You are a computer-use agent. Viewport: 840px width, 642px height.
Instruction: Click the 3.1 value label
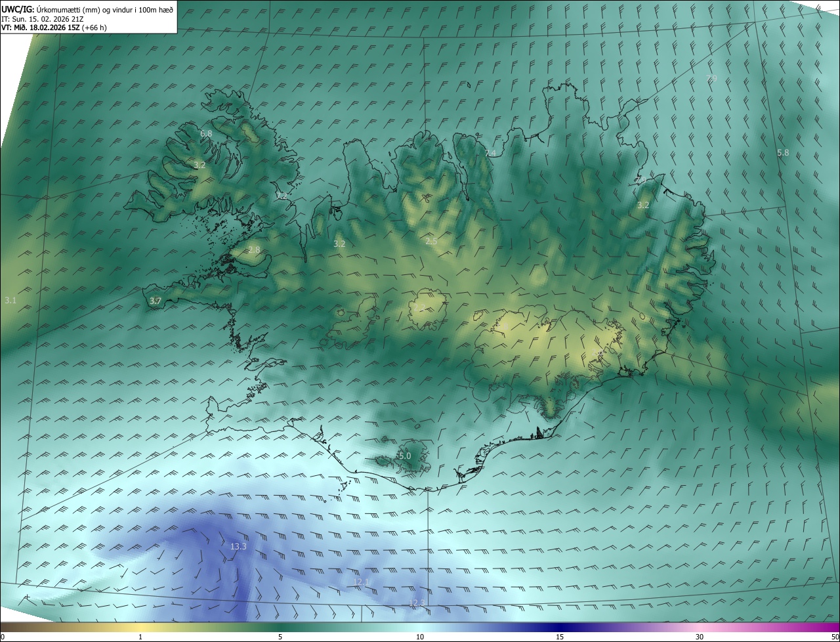pyautogui.click(x=10, y=300)
